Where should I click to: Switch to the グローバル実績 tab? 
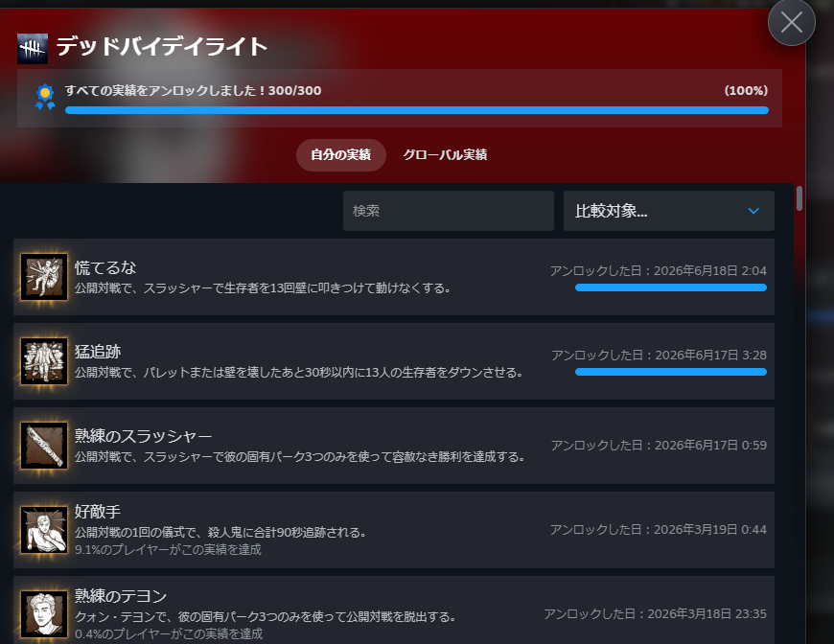(445, 154)
